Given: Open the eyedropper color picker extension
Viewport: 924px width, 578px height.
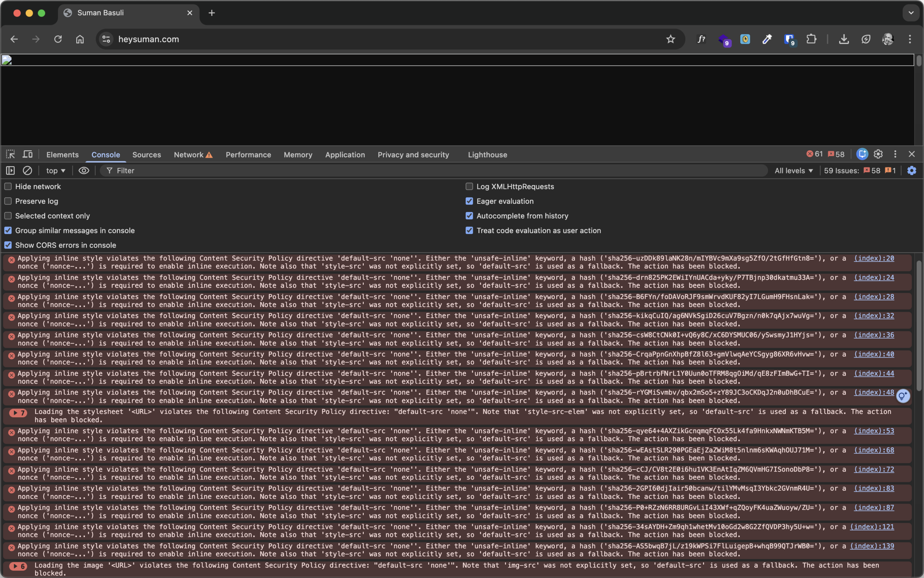Looking at the screenshot, I should (x=767, y=39).
